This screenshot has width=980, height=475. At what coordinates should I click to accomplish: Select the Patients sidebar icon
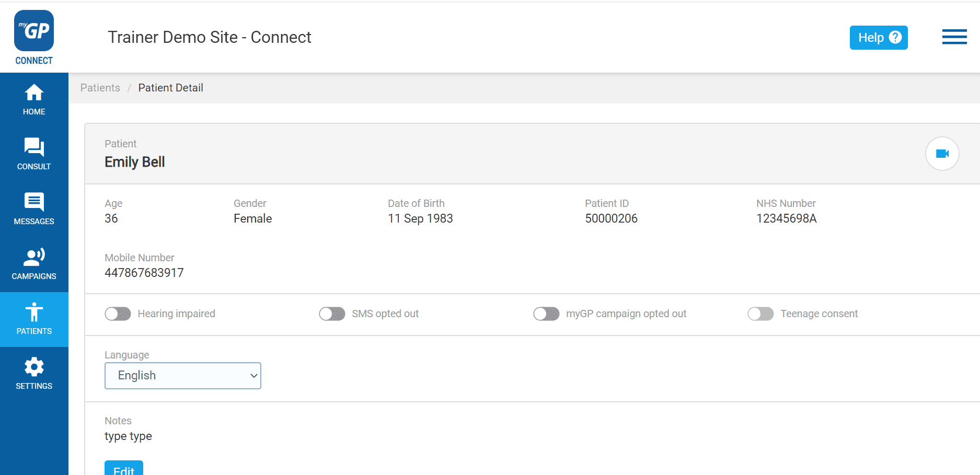coord(34,319)
